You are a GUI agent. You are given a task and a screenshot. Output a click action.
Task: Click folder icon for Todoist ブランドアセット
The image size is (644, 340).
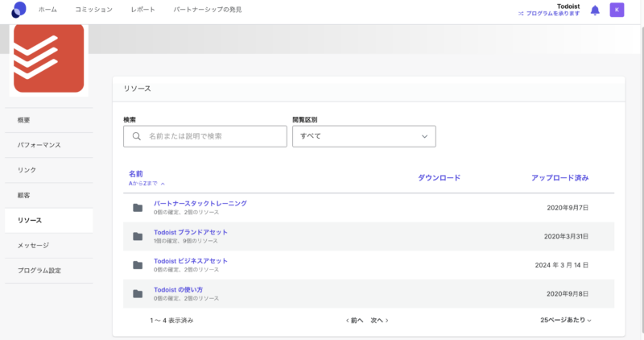coord(138,236)
